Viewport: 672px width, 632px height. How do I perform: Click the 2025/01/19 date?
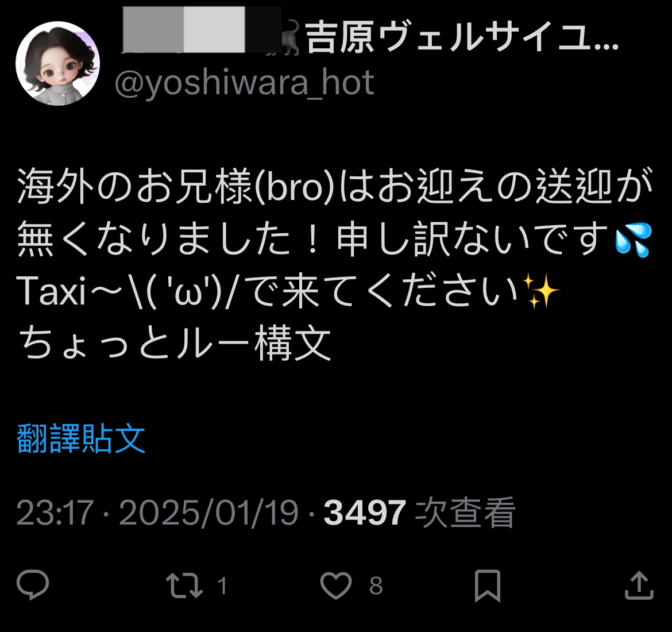pyautogui.click(x=208, y=513)
